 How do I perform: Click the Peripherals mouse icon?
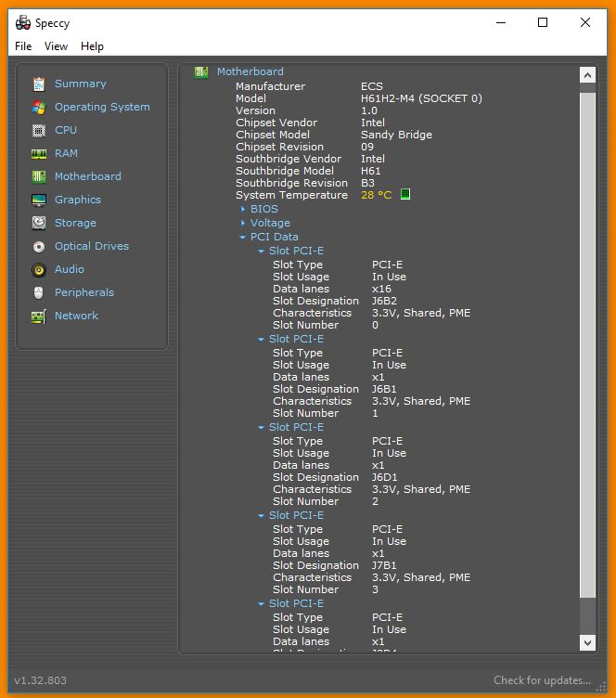pyautogui.click(x=39, y=292)
